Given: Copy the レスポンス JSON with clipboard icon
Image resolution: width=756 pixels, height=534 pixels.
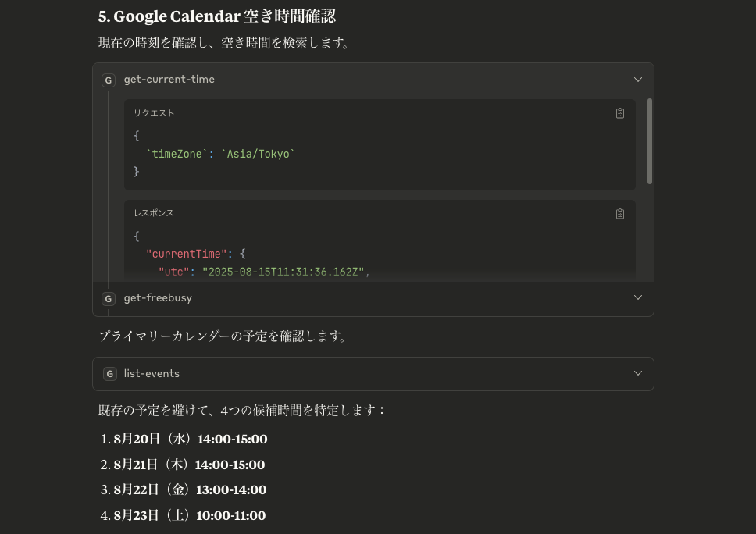Looking at the screenshot, I should click(620, 213).
